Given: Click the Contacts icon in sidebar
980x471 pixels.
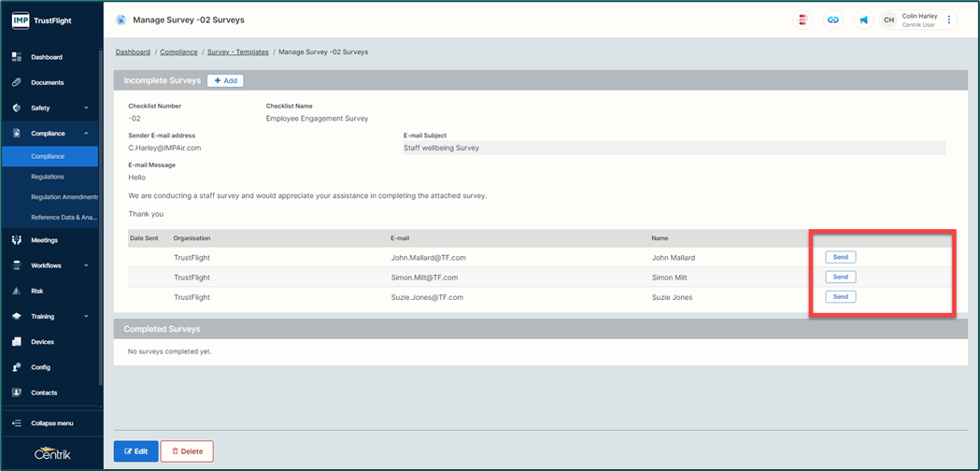Looking at the screenshot, I should (x=17, y=392).
